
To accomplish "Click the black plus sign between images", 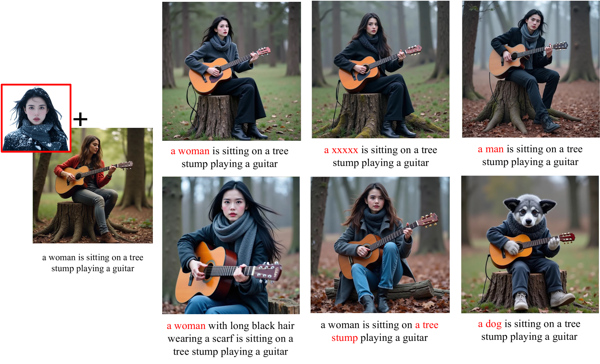I will pyautogui.click(x=80, y=120).
